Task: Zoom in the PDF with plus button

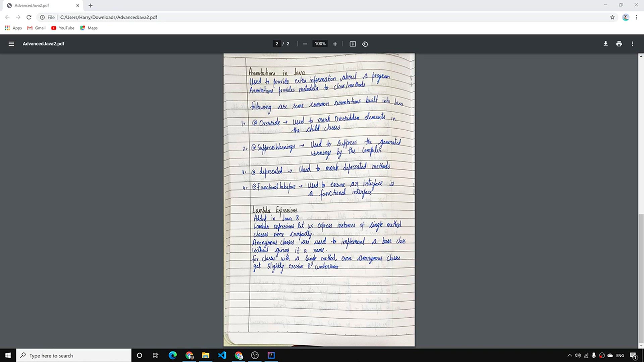Action: coord(335,44)
